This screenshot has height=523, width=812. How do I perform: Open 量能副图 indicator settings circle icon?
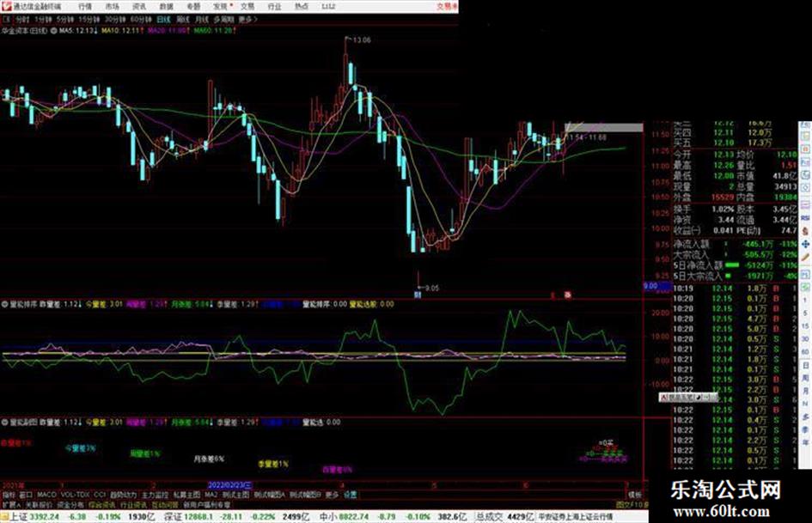[x=4, y=423]
